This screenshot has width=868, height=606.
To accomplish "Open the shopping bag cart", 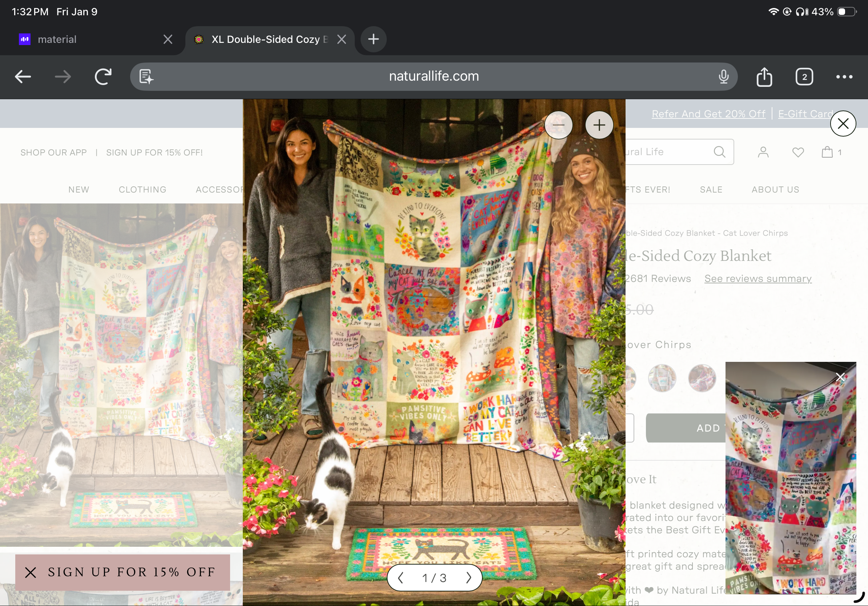I will tap(827, 152).
